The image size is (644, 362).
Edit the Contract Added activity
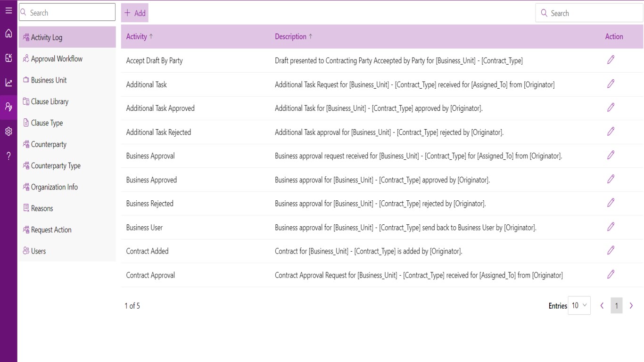pos(611,250)
